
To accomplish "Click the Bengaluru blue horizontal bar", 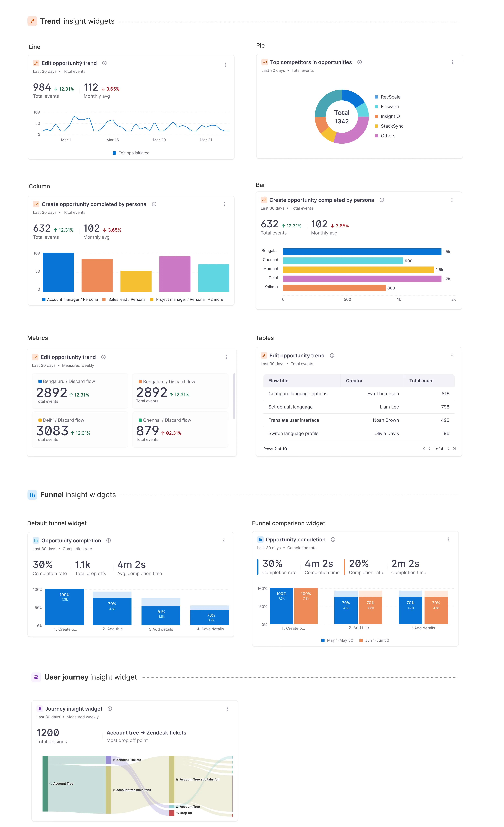I will (362, 252).
